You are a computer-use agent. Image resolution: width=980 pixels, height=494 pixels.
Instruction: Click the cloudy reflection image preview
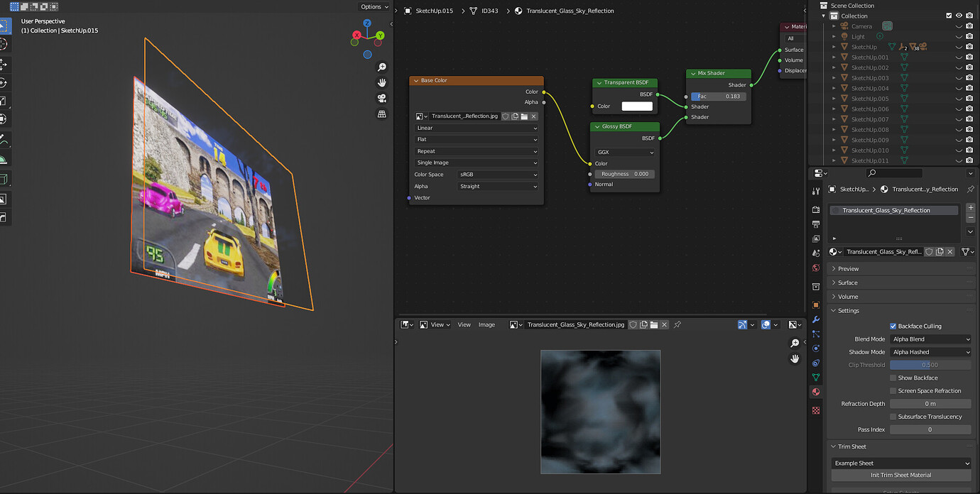point(600,412)
